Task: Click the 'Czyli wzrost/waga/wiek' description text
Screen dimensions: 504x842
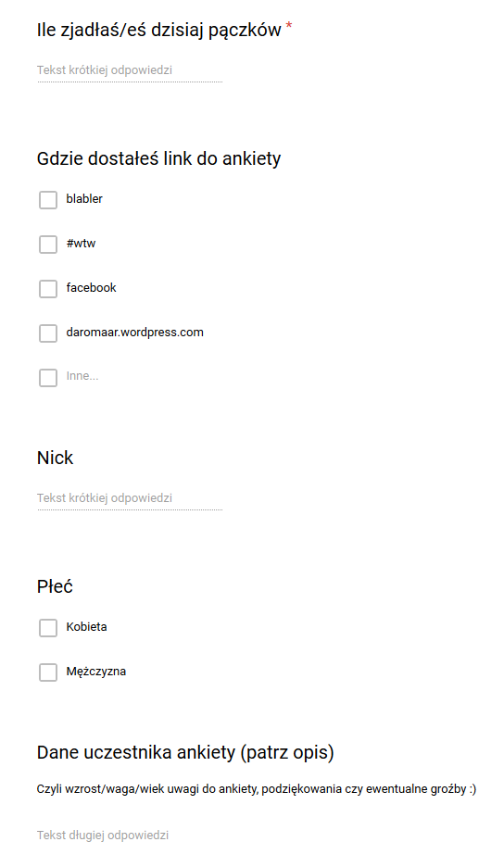Action: (257, 789)
